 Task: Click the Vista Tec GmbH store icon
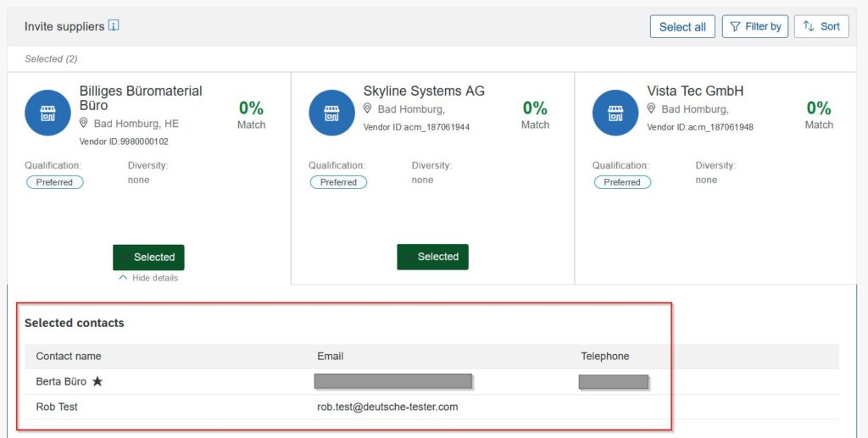[x=615, y=113]
